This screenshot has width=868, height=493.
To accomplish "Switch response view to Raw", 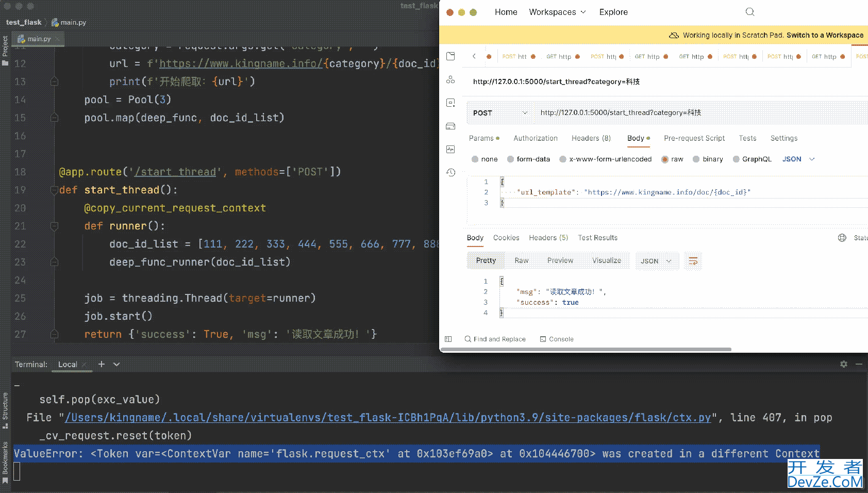I will pos(522,260).
